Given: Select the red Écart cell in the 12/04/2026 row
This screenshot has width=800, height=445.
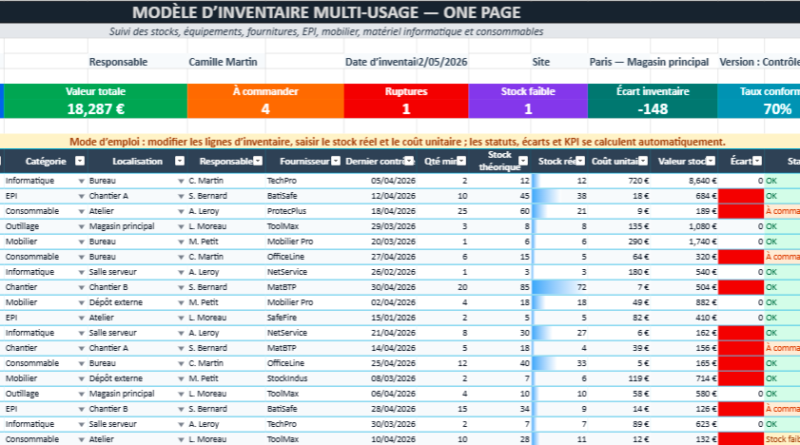Looking at the screenshot, I should click(x=741, y=196).
